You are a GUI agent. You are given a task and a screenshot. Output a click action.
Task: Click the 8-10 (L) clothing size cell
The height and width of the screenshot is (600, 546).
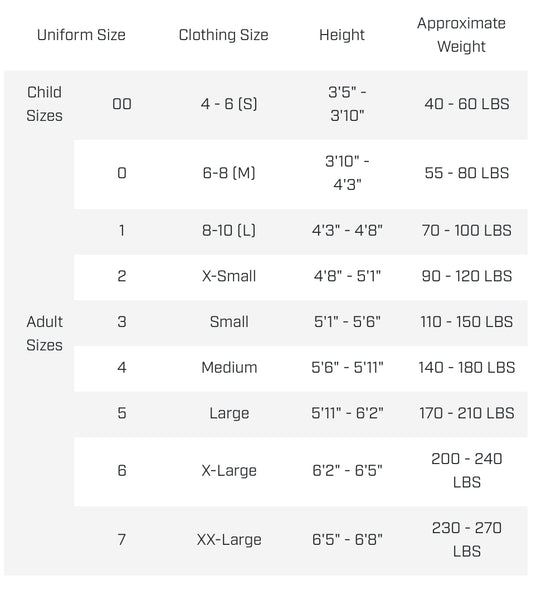point(229,231)
